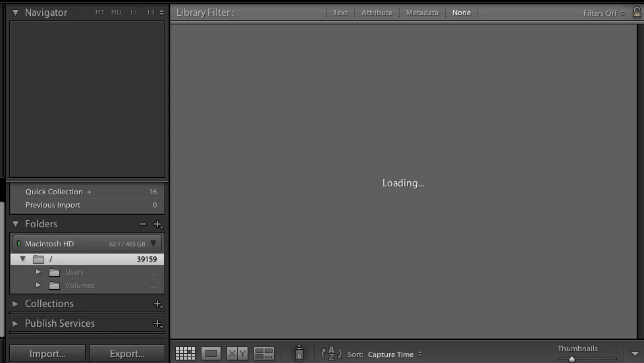Switch to Loupe view icon
The image size is (644, 363).
tap(211, 354)
